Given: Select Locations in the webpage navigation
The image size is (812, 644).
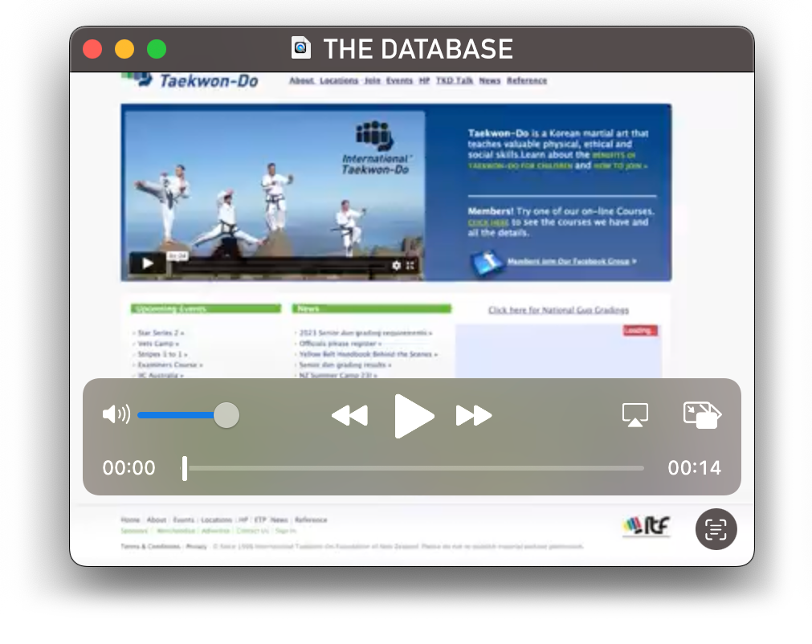Looking at the screenshot, I should [x=339, y=81].
